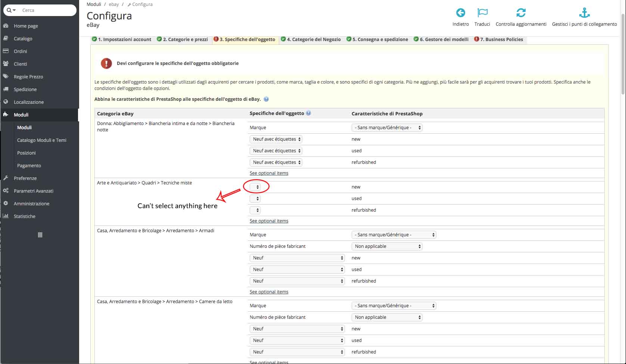
Task: Click the Preferenze wrench icon
Action: click(x=6, y=178)
